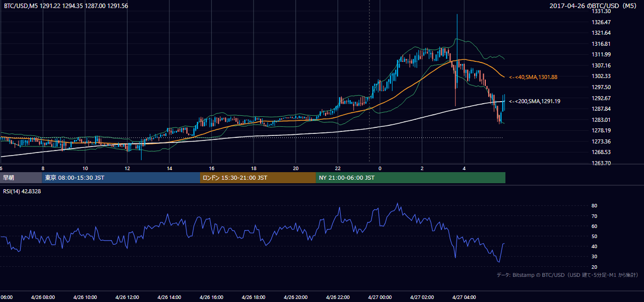Click RSI axis level 40
The height and width of the screenshot is (302, 644).
click(595, 246)
